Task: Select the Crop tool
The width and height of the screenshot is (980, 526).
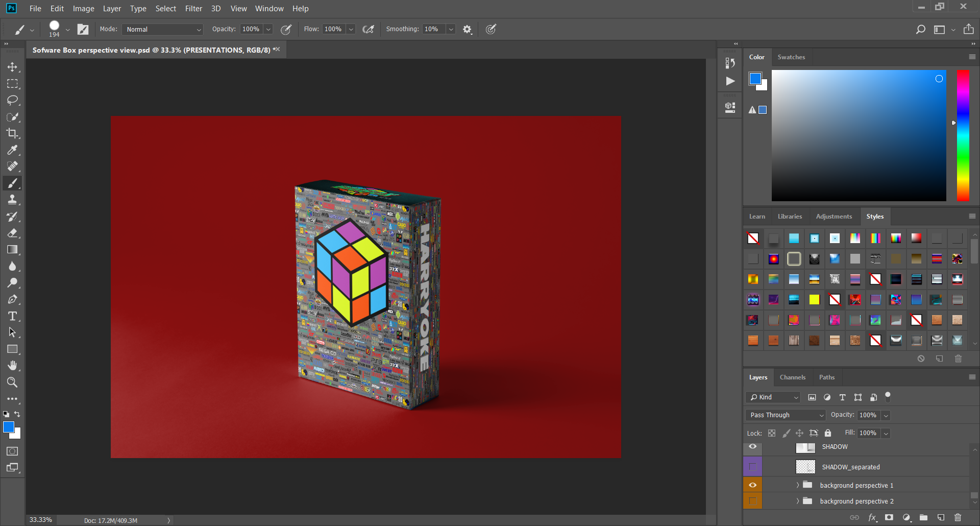Action: click(x=12, y=133)
